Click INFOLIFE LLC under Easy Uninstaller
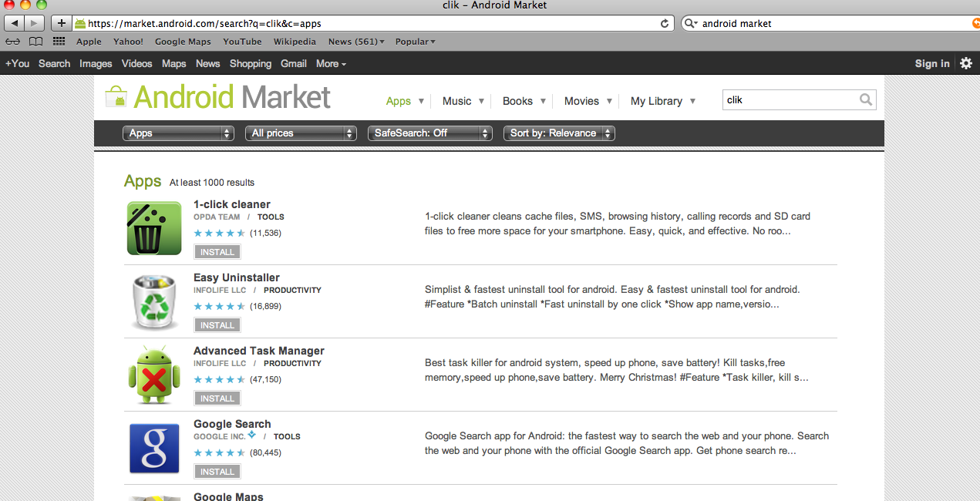This screenshot has width=980, height=501. (220, 291)
